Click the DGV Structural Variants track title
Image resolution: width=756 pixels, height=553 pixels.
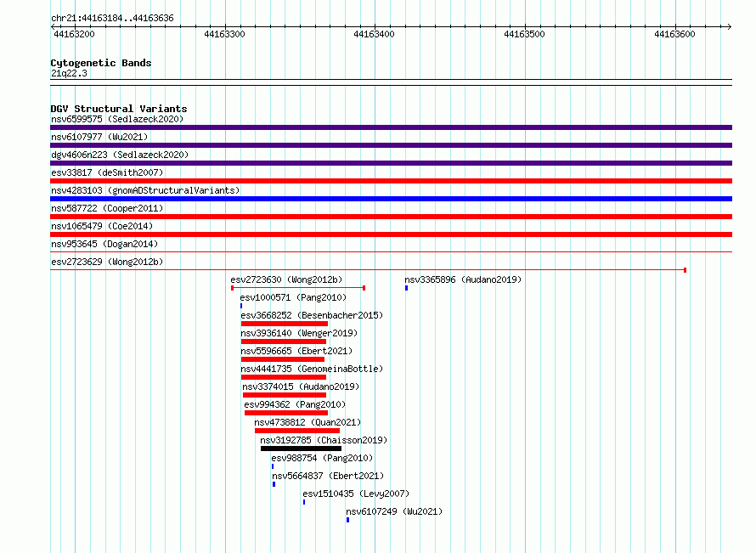119,109
